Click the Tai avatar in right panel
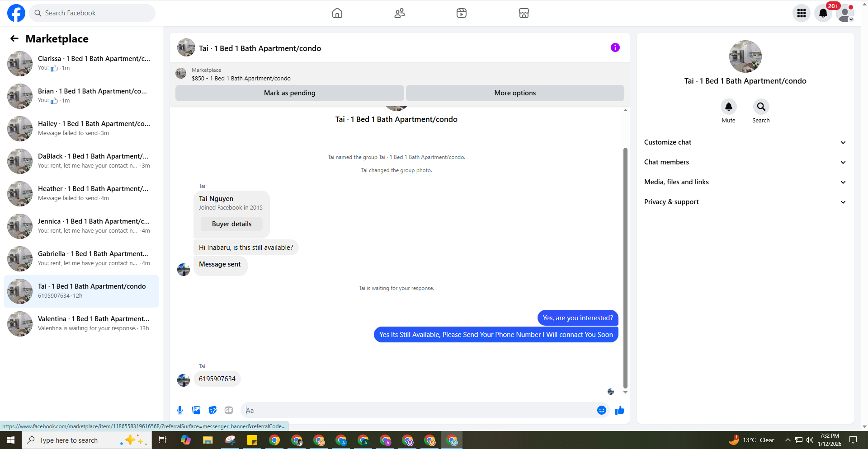The width and height of the screenshot is (868, 449). click(745, 56)
